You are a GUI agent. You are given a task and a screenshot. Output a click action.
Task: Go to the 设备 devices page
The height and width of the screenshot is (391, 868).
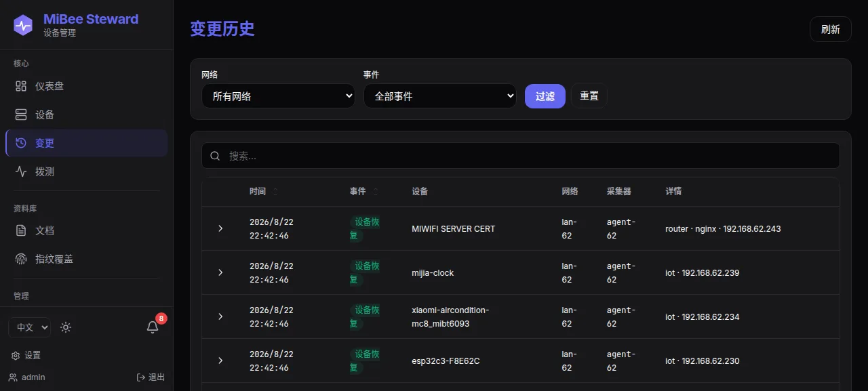click(x=86, y=115)
